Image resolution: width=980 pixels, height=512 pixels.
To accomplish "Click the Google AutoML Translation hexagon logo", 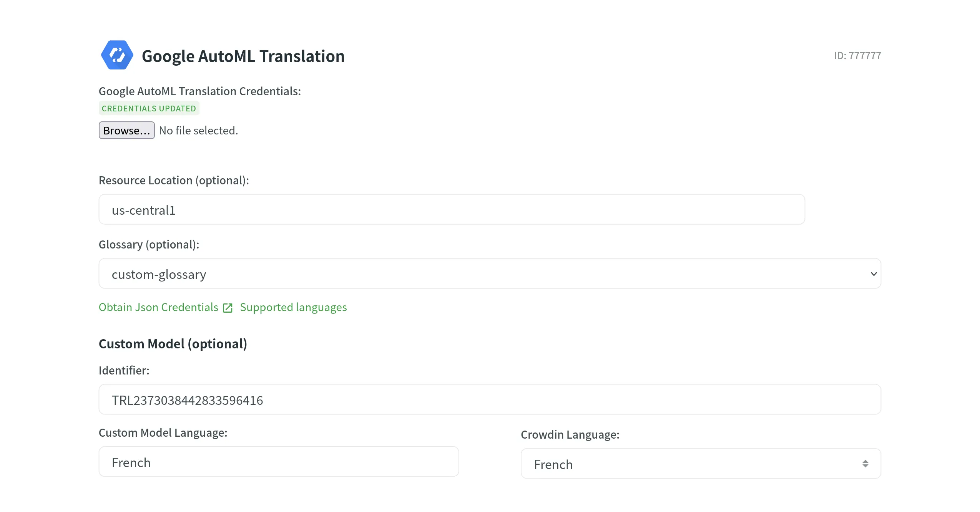I will 117,55.
